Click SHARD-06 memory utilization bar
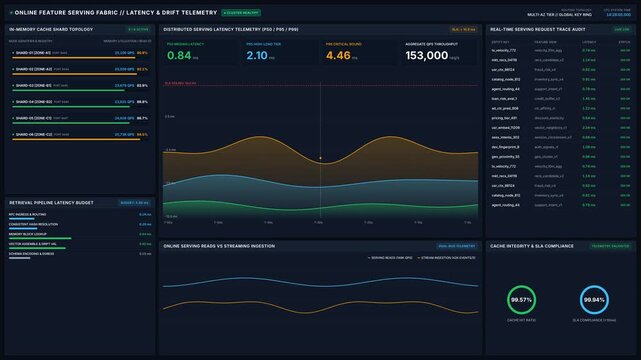 coord(76,139)
